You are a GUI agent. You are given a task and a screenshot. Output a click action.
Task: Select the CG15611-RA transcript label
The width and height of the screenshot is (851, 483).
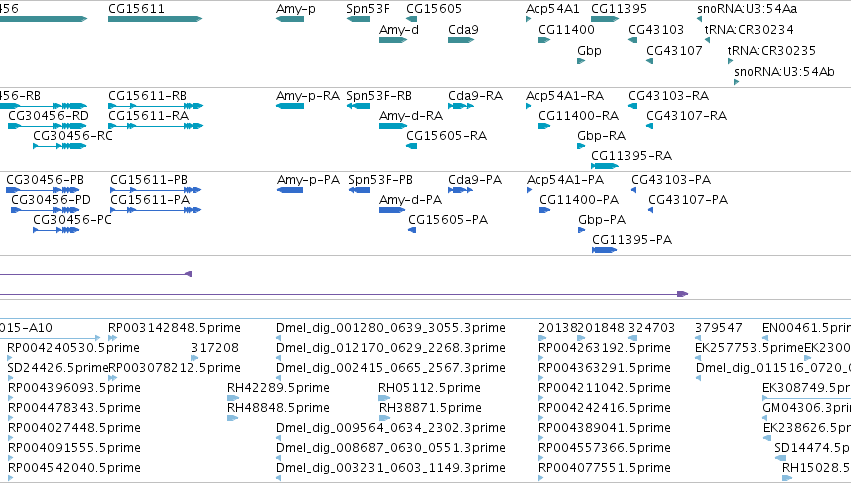click(148, 116)
